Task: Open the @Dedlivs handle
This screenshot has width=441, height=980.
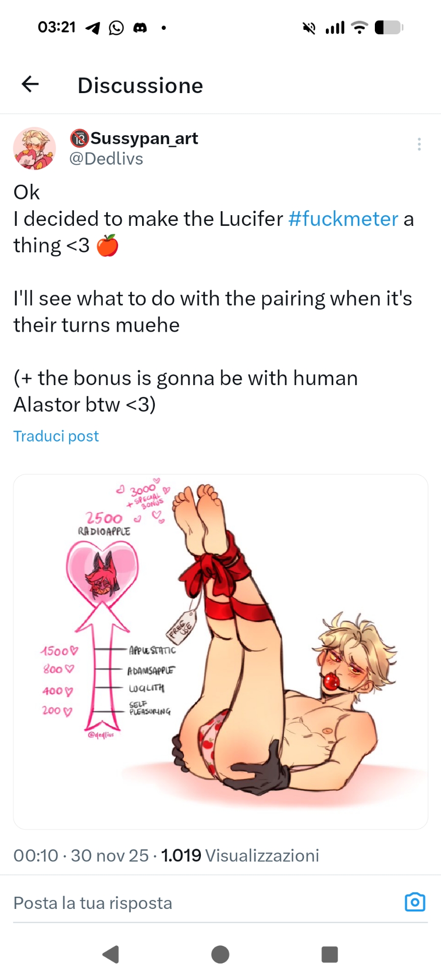Action: [x=106, y=159]
